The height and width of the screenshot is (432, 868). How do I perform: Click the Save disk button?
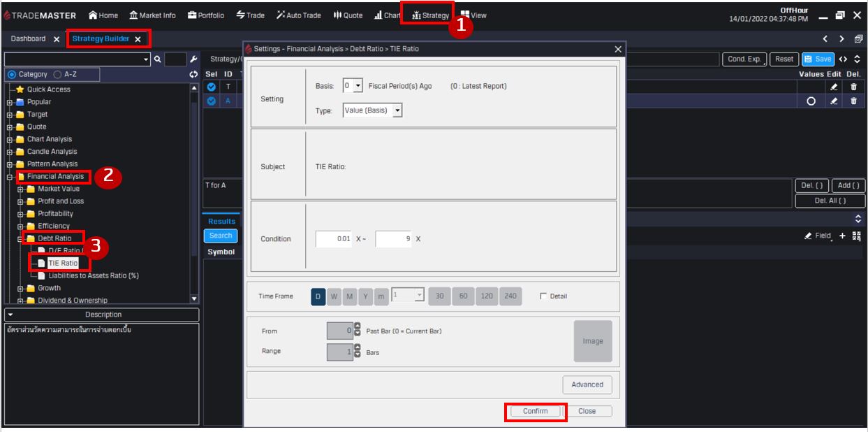817,59
